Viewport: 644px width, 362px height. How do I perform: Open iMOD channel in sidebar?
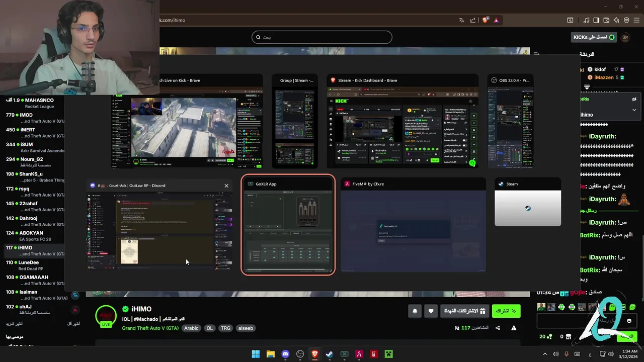[x=32, y=118]
